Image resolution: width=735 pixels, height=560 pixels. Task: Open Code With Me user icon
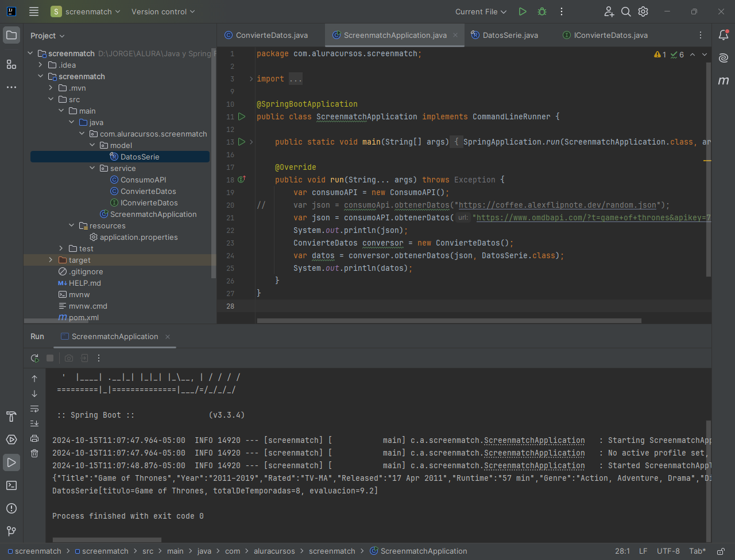pyautogui.click(x=609, y=11)
